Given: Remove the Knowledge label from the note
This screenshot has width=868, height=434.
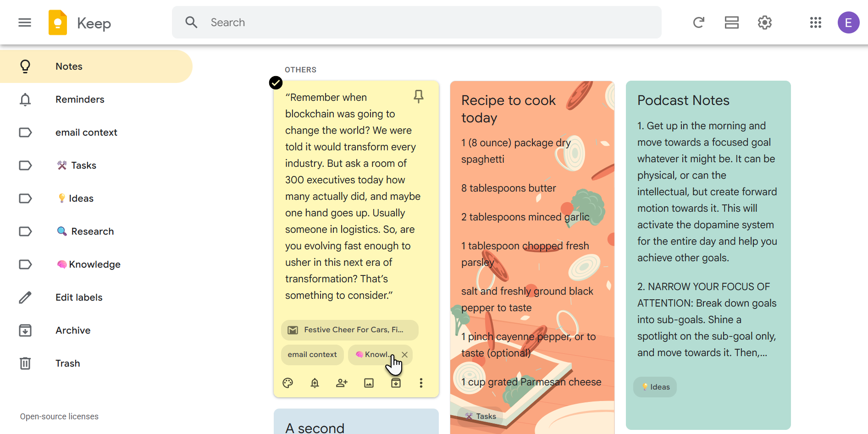Looking at the screenshot, I should coord(404,355).
